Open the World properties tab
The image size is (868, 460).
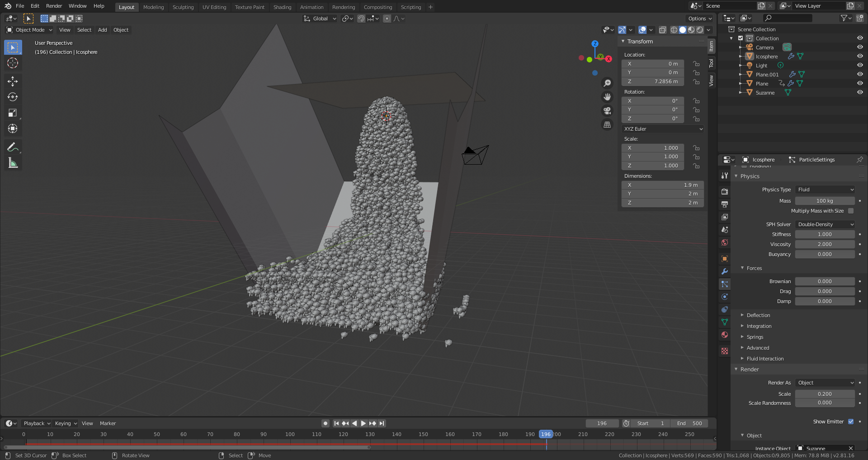pyautogui.click(x=725, y=242)
